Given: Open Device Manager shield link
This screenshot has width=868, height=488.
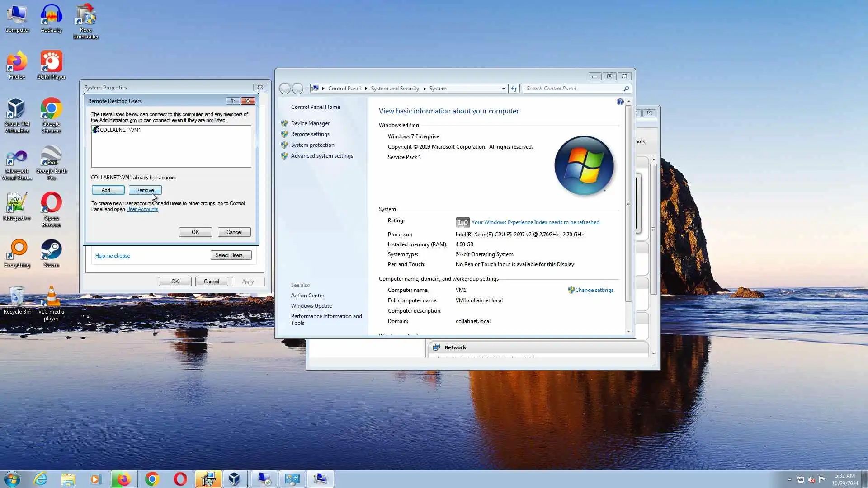Looking at the screenshot, I should point(310,123).
